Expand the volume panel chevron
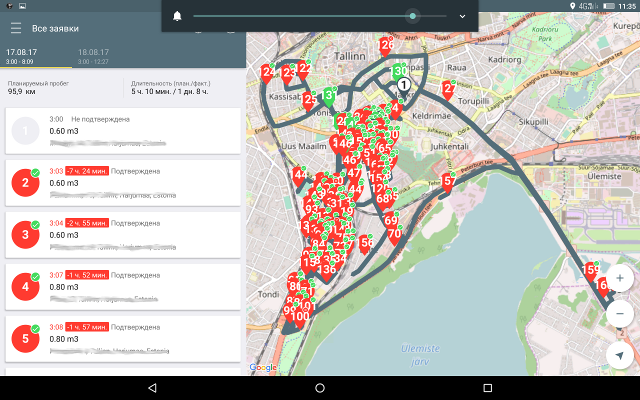Screen dimensions: 640x400 (x=462, y=17)
